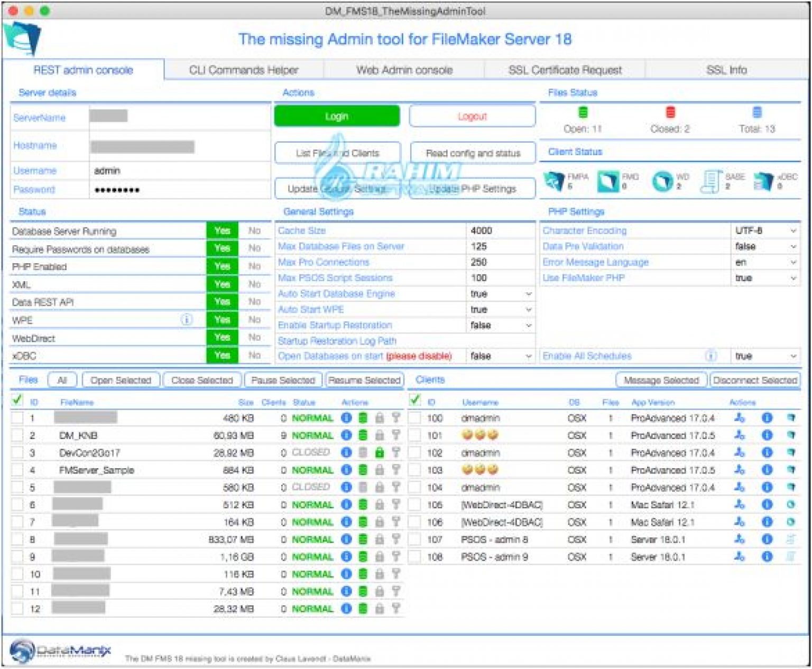Open the Enable Startup Restoration dropdown
Screen dimensions: 812x669
[x=501, y=326]
